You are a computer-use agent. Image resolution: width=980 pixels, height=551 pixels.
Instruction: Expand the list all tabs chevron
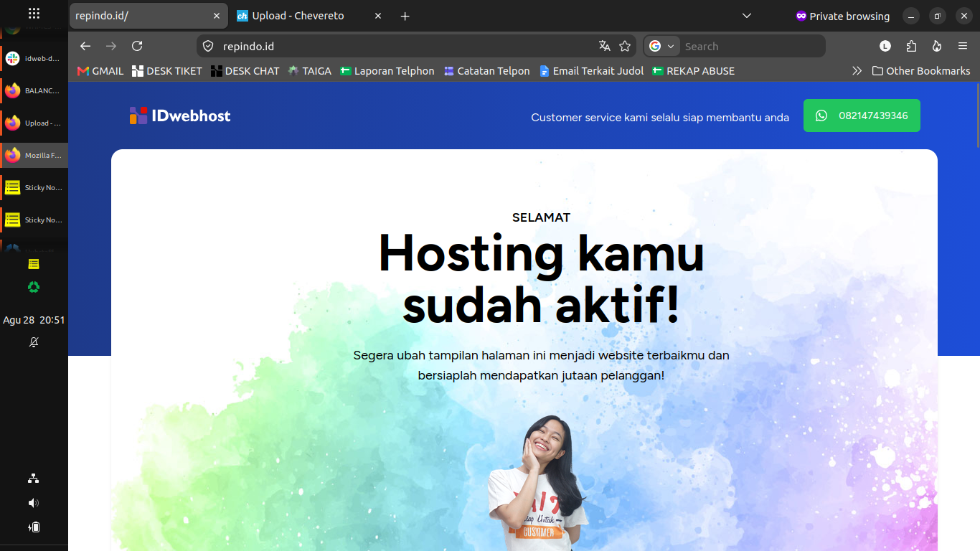point(746,16)
